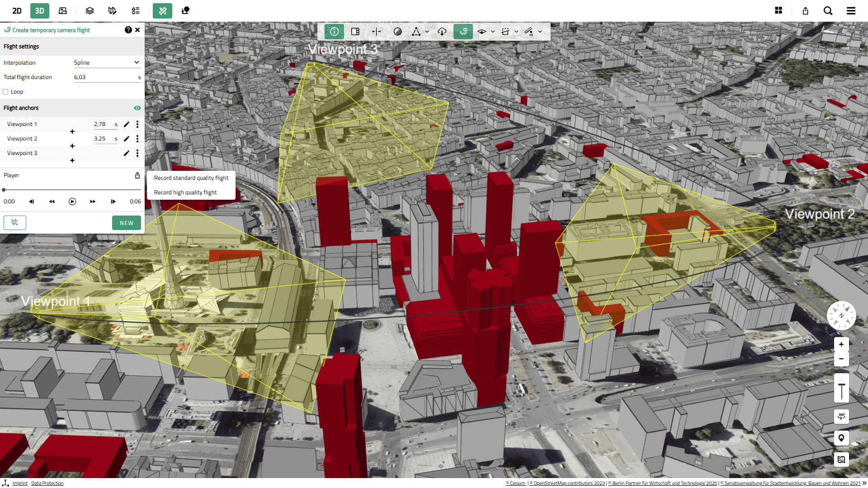
Task: Choose Record high quality flight
Action: click(x=191, y=192)
